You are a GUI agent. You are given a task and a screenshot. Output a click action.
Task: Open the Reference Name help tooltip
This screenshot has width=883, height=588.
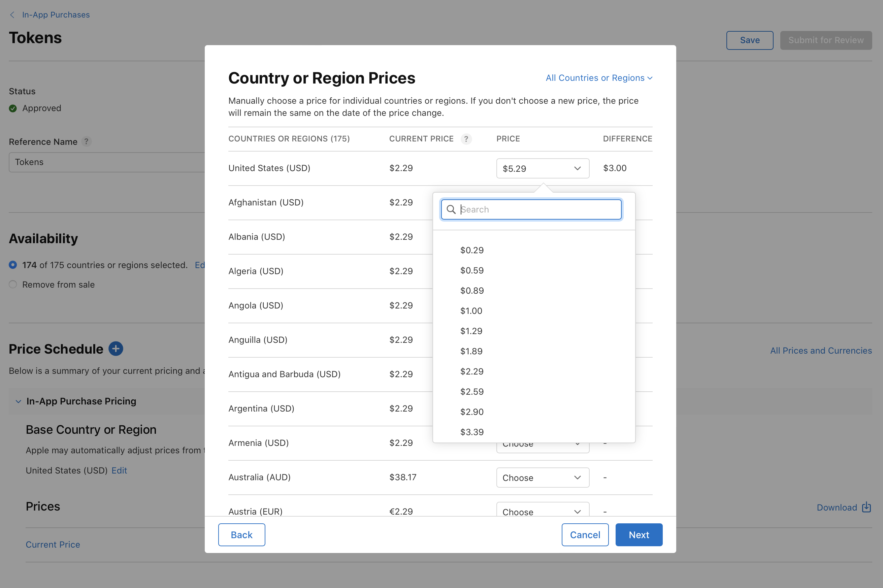coord(87,142)
